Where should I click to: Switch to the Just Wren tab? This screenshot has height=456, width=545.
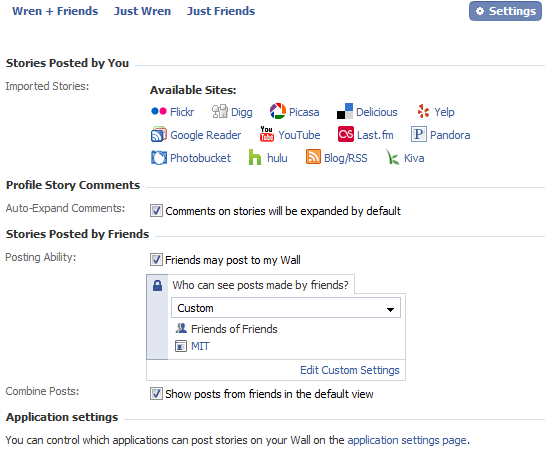click(143, 11)
